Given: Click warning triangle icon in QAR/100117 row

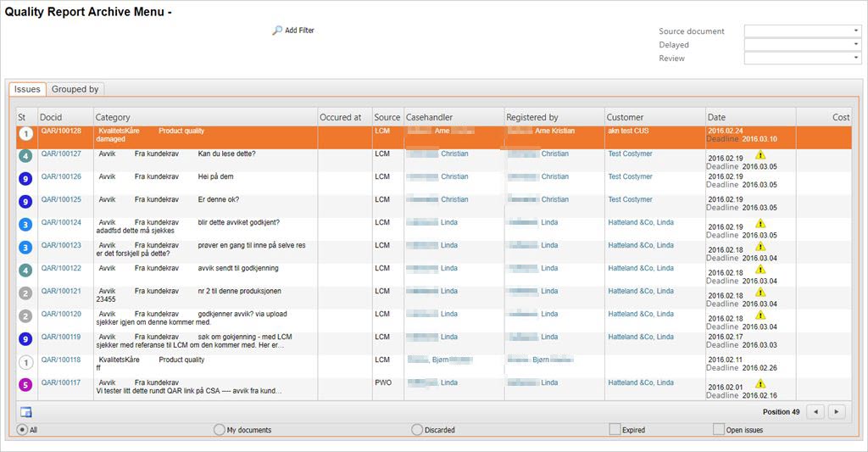Looking at the screenshot, I should [x=760, y=383].
